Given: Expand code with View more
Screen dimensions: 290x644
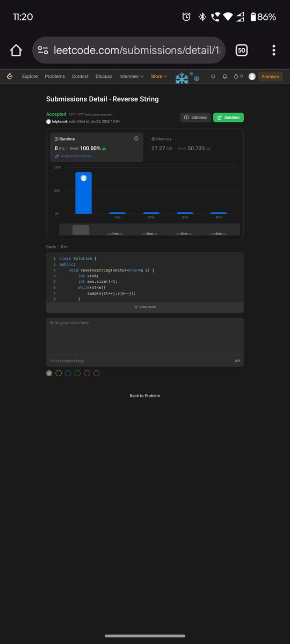Looking at the screenshot, I should 145,307.
